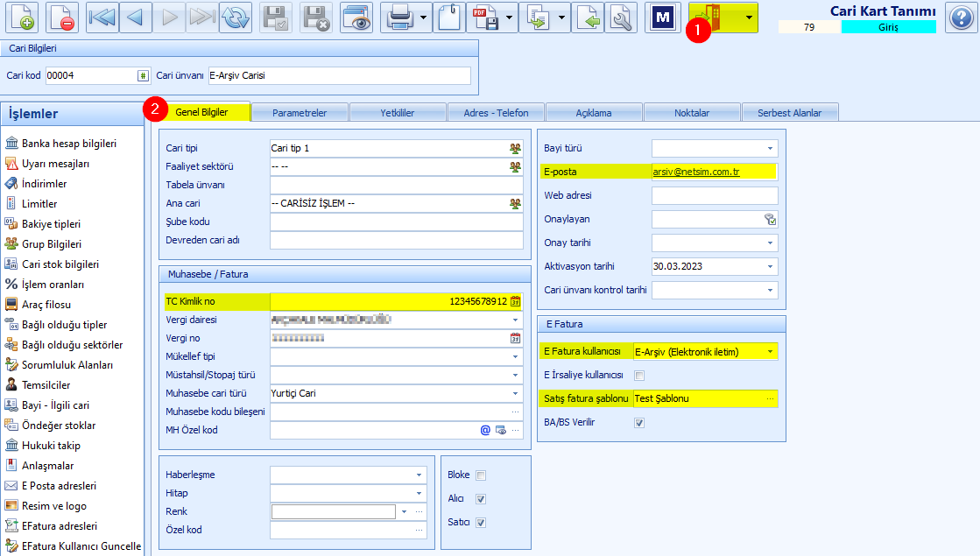Click the save and close icon
Viewport: 980px width, 556px height.
[316, 18]
